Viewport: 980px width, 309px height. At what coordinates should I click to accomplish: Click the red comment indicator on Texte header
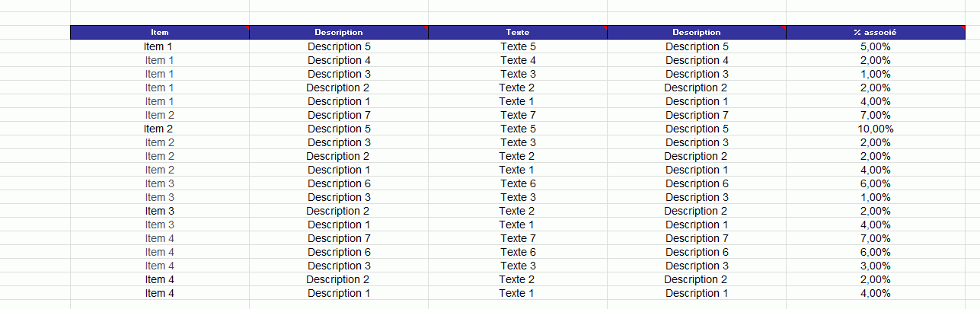(605, 27)
